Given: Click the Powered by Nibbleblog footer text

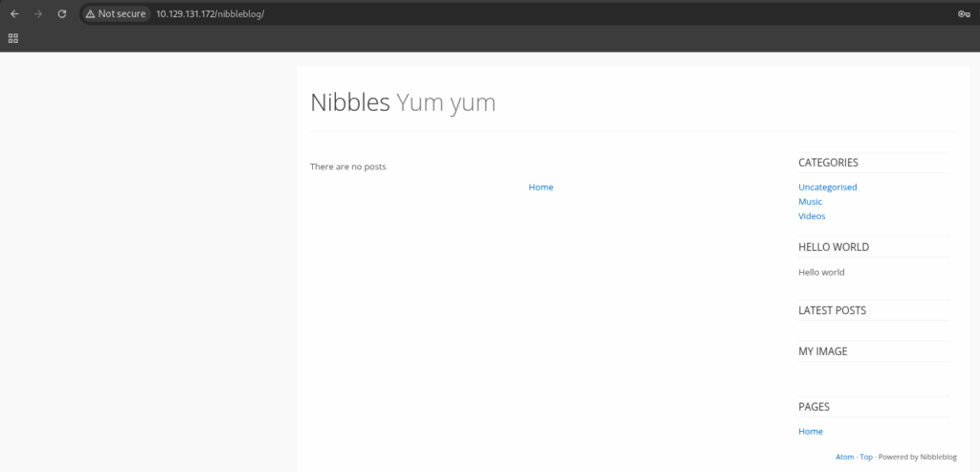Looking at the screenshot, I should [917, 457].
